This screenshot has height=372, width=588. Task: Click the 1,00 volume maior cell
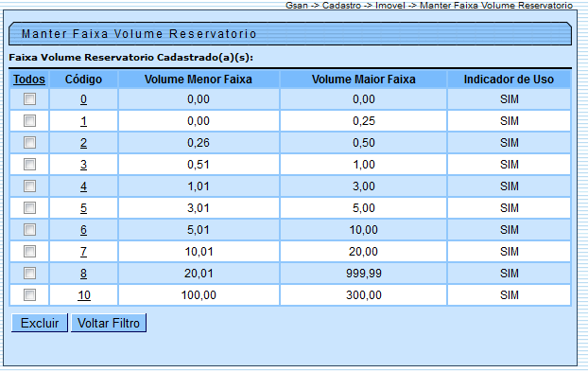[363, 165]
